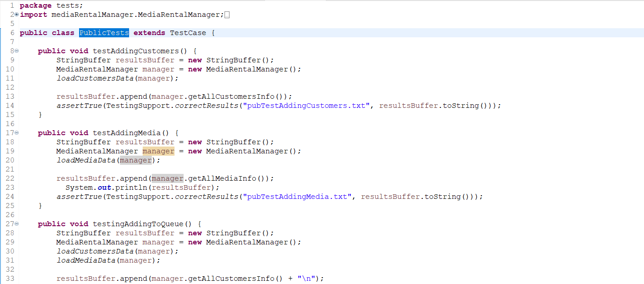Viewport: 644px width, 284px height.
Task: Expand the folded import statements
Action: tap(17, 15)
